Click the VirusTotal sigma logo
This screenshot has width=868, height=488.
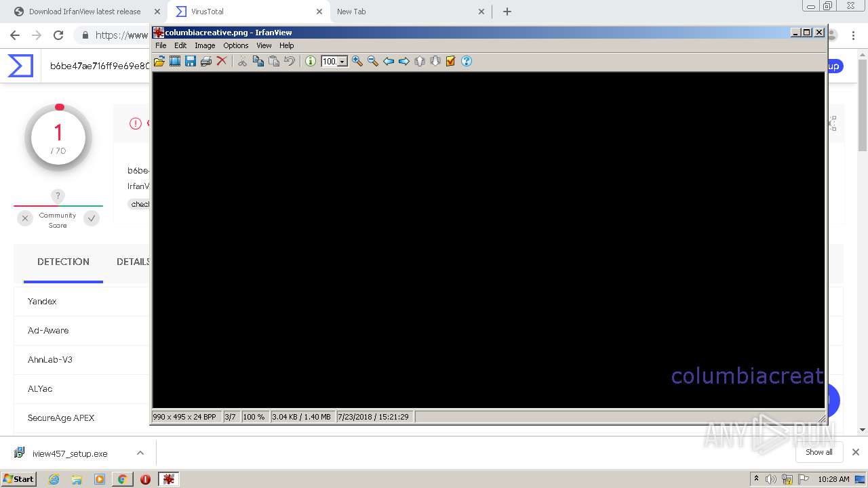(20, 66)
